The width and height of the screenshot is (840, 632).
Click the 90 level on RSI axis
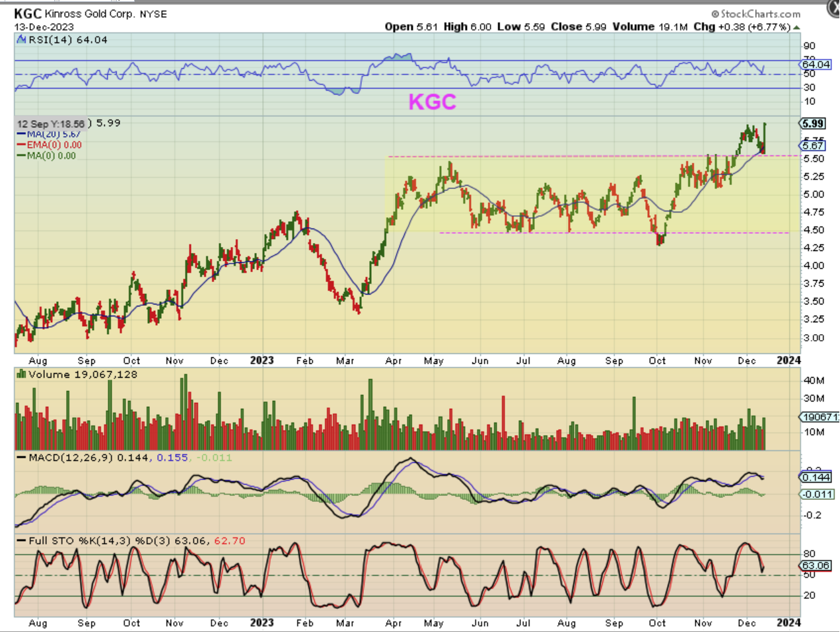tap(809, 46)
